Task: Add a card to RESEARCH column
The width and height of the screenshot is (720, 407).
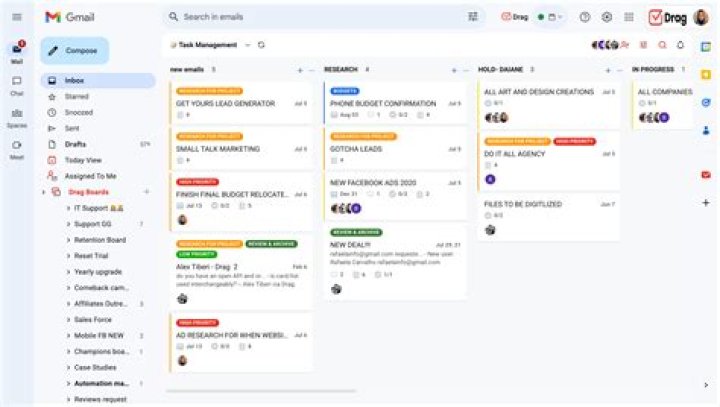Action: 454,70
